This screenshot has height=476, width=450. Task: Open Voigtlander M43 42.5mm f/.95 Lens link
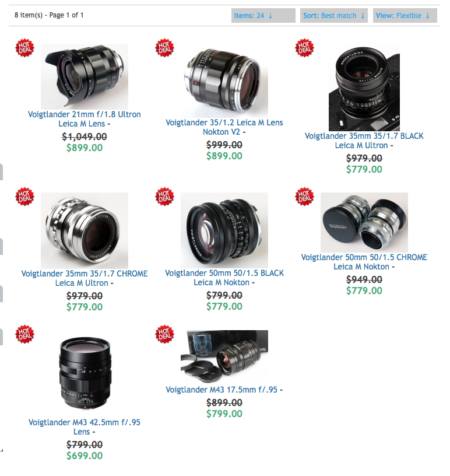tap(85, 427)
